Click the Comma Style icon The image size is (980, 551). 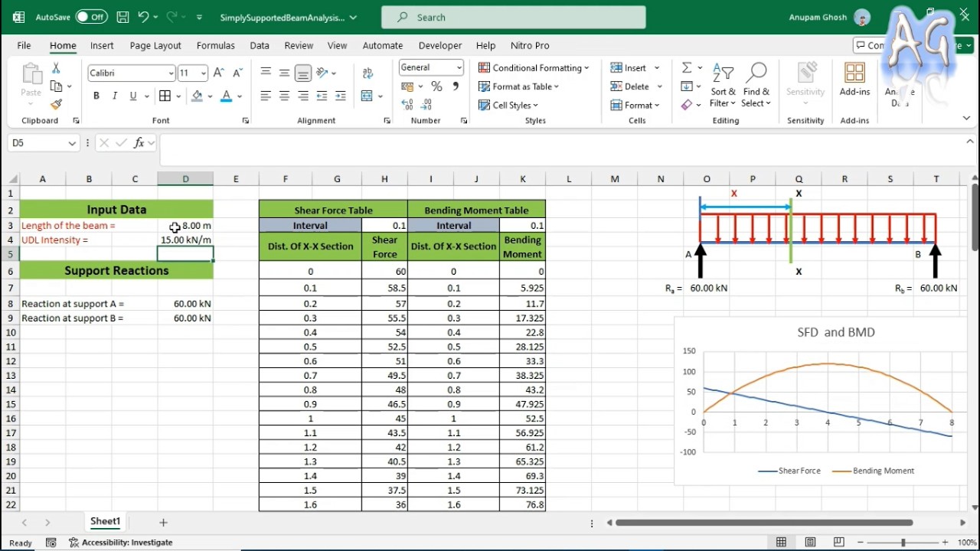[456, 86]
